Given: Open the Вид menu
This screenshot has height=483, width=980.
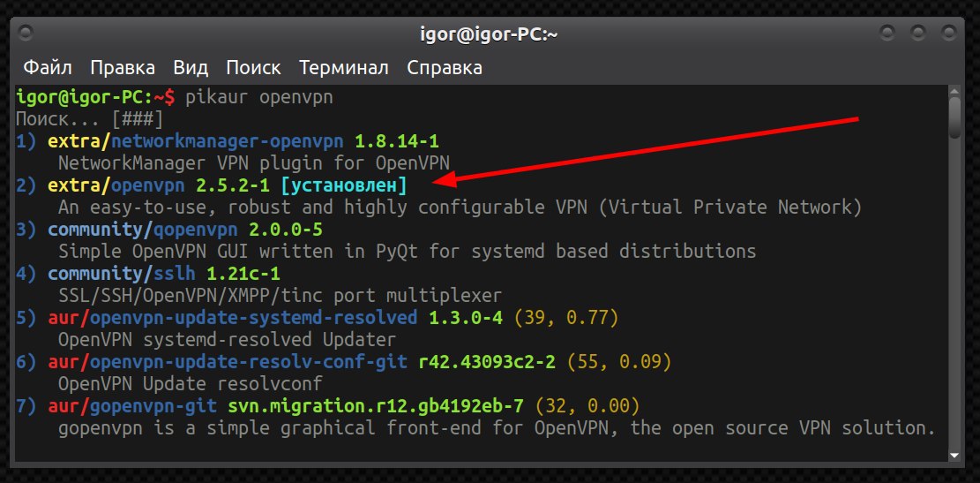Looking at the screenshot, I should click(191, 67).
